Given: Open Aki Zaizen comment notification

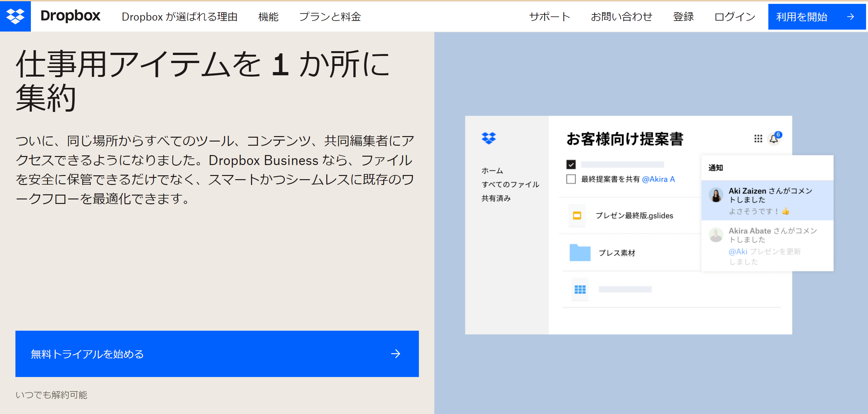Looking at the screenshot, I should 767,200.
